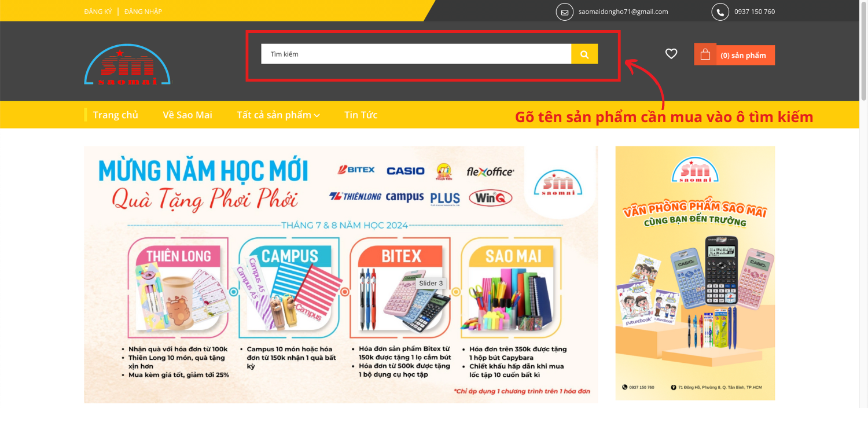
Task: Click the phone handset icon
Action: pyautogui.click(x=720, y=12)
